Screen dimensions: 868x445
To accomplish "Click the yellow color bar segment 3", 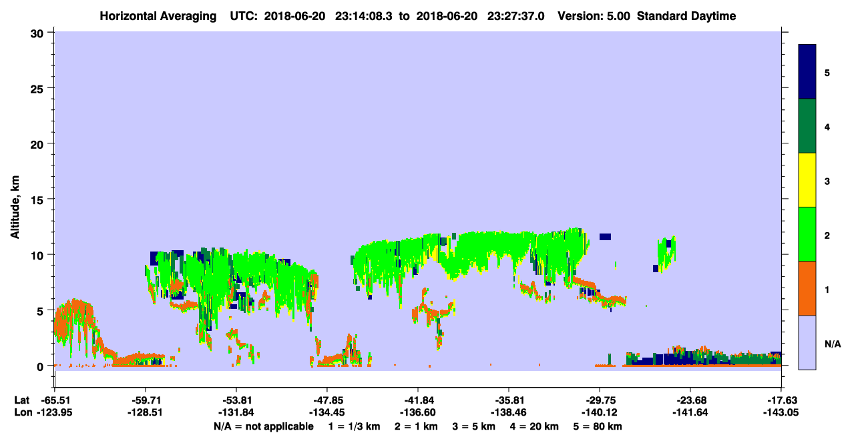I will 807,180.
